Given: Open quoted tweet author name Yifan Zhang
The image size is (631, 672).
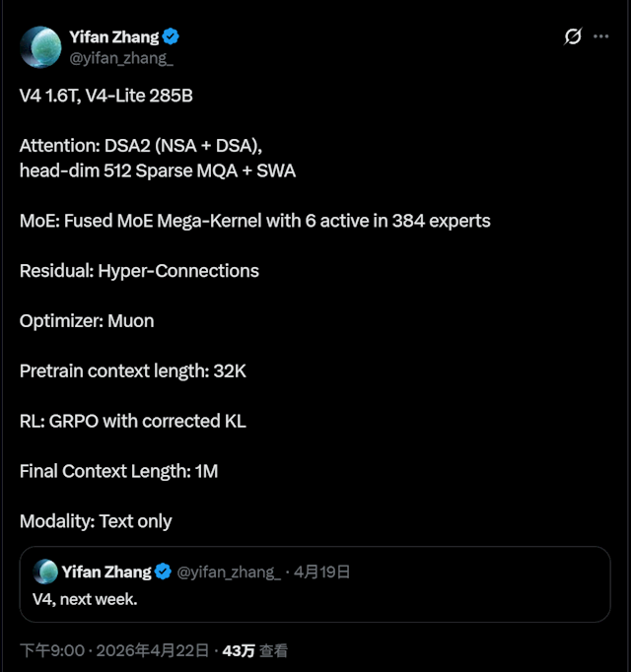Looking at the screenshot, I should coord(106,571).
